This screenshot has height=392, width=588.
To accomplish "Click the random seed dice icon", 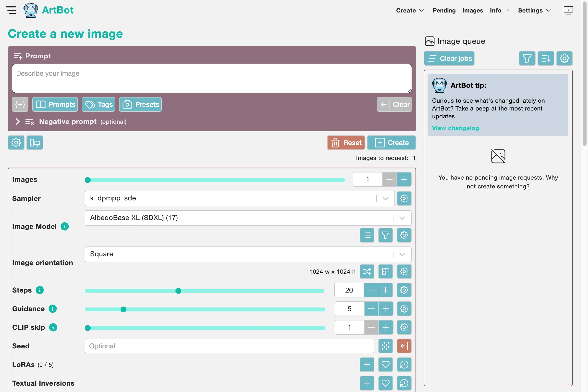I will point(385,346).
